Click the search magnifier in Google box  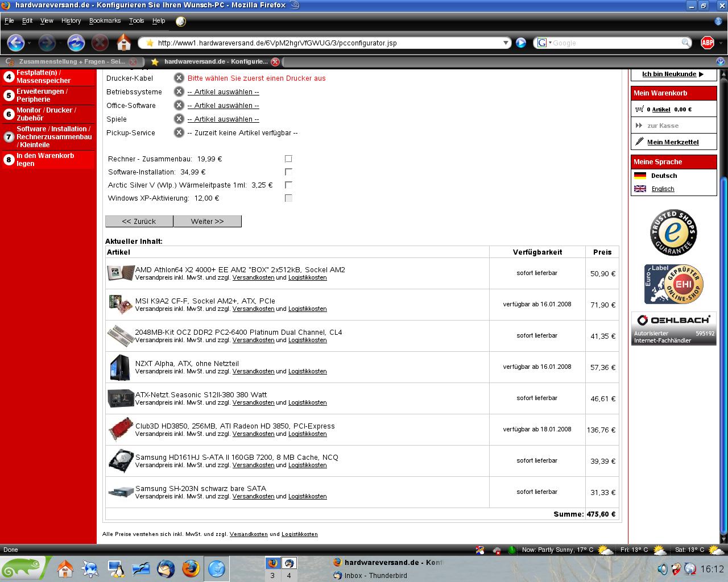point(686,43)
